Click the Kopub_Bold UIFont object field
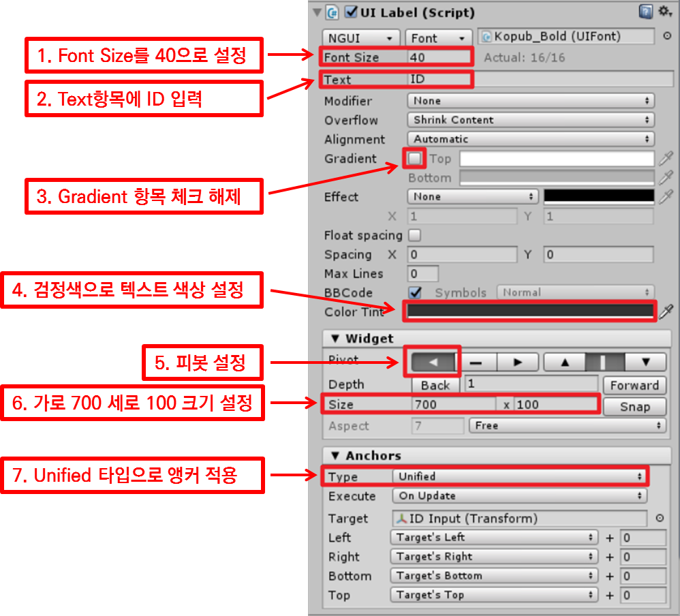This screenshot has width=680, height=616. [566, 36]
